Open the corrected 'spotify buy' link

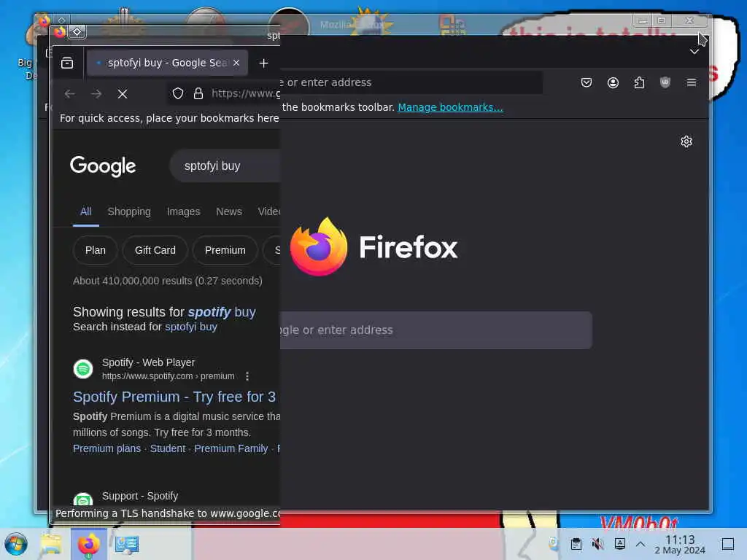(222, 312)
